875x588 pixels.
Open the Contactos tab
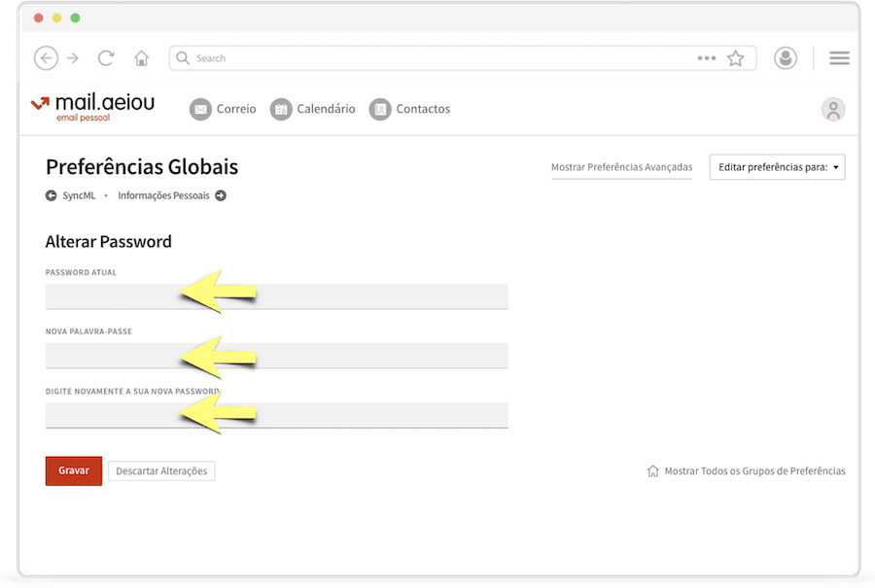410,109
